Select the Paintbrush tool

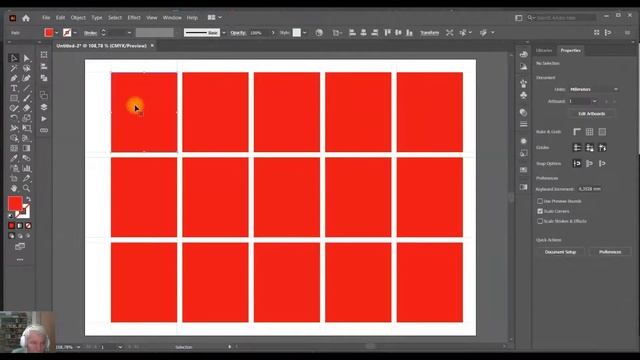coord(27,98)
